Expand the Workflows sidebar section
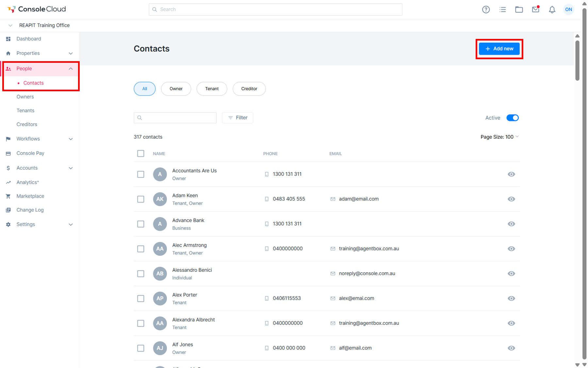Viewport: 588px width, 368px height. (71, 139)
